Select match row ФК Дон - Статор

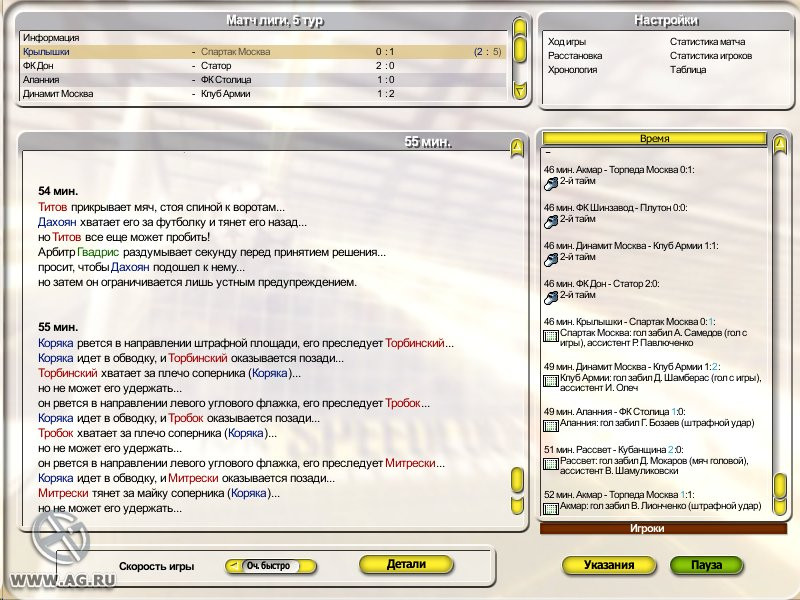(262, 65)
